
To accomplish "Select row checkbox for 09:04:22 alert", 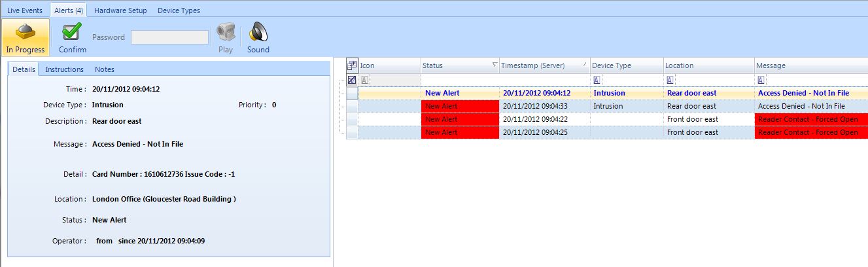I will [353, 119].
